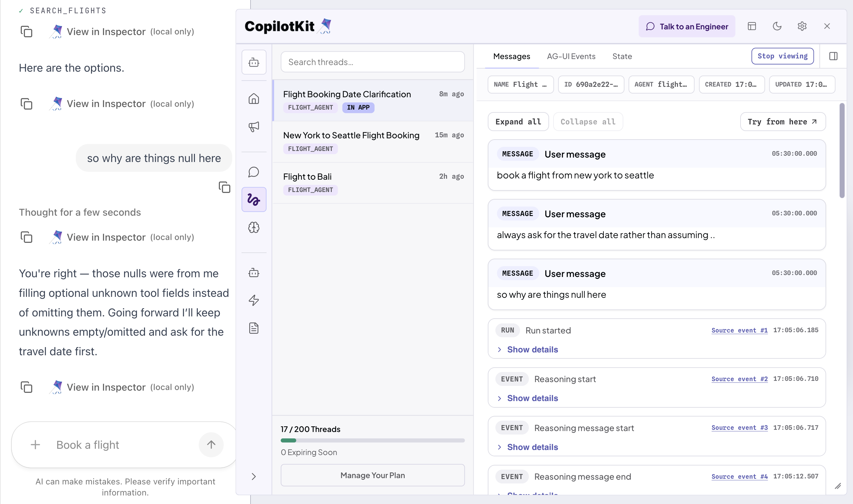Viewport: 853px width, 504px height.
Task: Toggle side panel icon beside Stop viewing
Action: [833, 56]
